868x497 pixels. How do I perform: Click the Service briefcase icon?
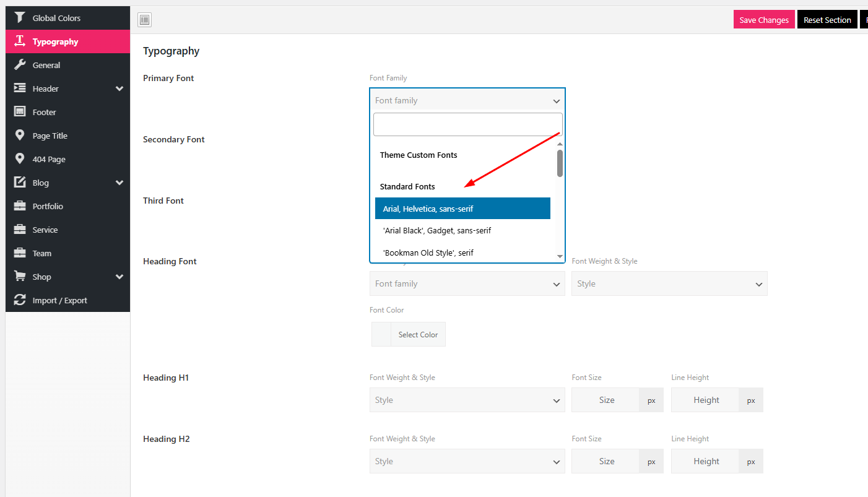click(20, 230)
